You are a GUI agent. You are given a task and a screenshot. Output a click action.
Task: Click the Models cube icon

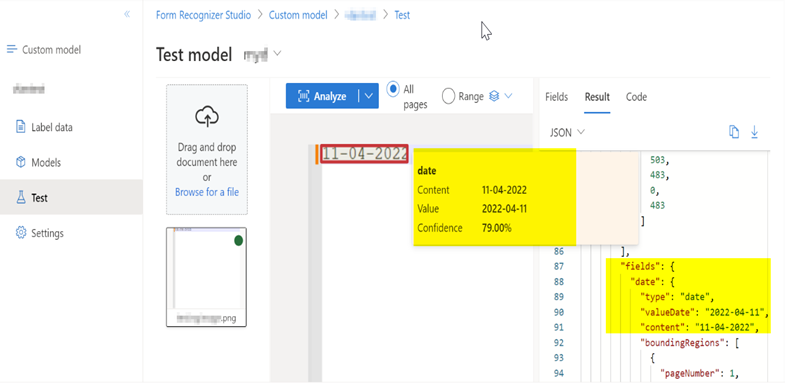pos(21,162)
